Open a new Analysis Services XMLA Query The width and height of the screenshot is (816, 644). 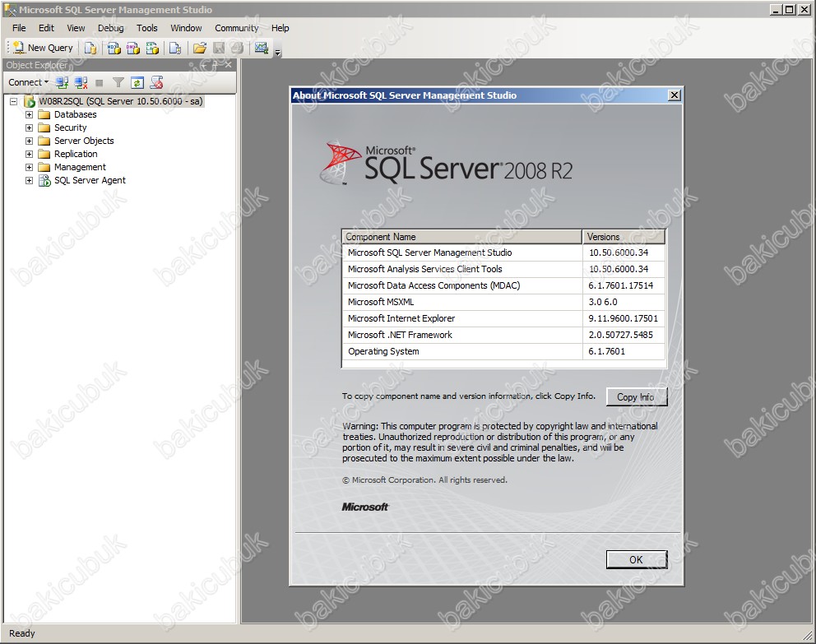[152, 48]
